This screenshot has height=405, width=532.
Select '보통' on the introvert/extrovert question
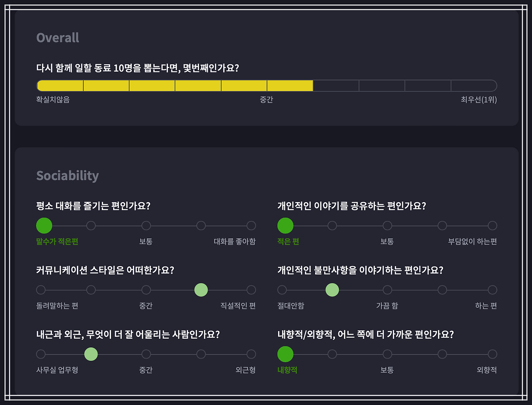tap(387, 354)
